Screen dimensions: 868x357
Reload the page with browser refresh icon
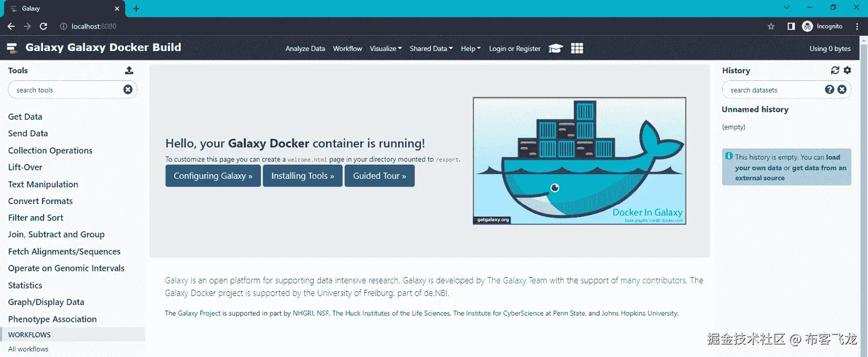click(44, 26)
